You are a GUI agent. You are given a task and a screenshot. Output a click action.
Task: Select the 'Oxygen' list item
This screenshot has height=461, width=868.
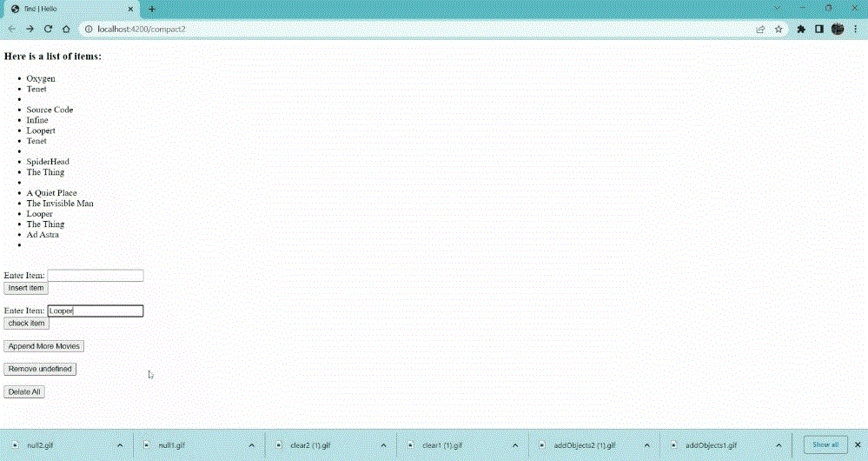point(41,78)
